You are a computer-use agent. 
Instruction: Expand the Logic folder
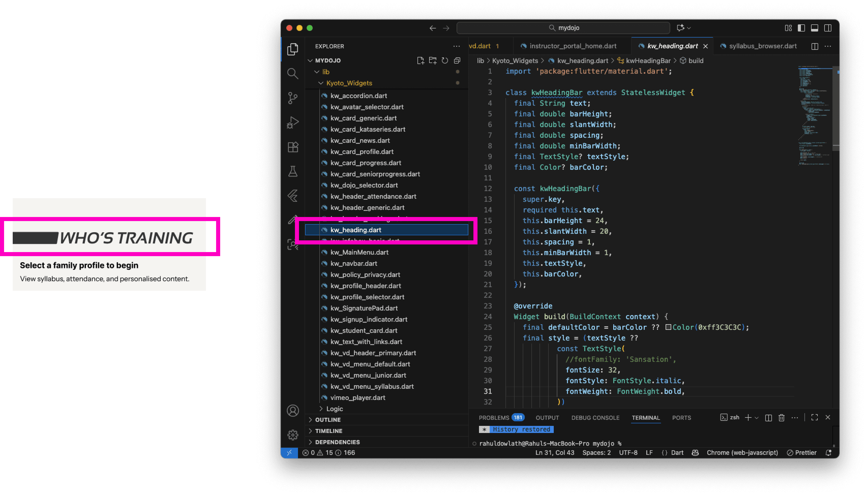pos(334,408)
